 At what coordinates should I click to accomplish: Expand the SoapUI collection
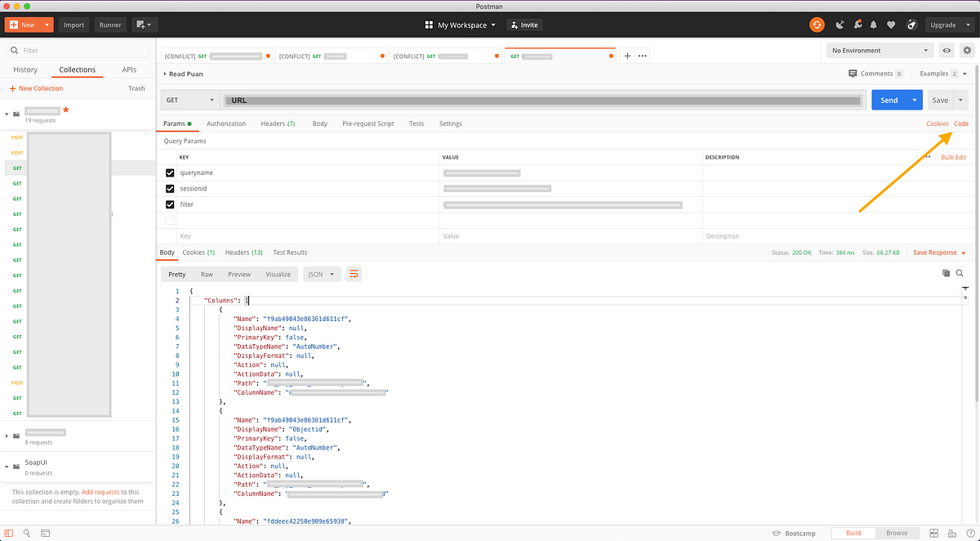click(7, 467)
